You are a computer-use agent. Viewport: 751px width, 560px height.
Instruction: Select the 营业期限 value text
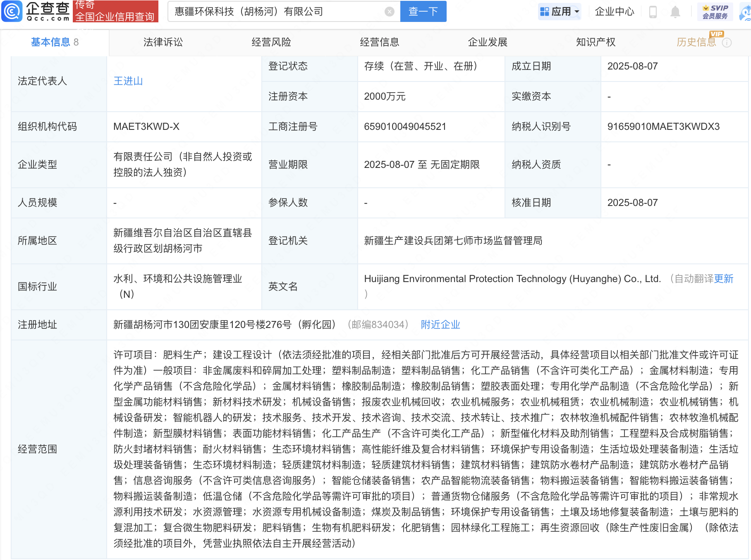(422, 165)
